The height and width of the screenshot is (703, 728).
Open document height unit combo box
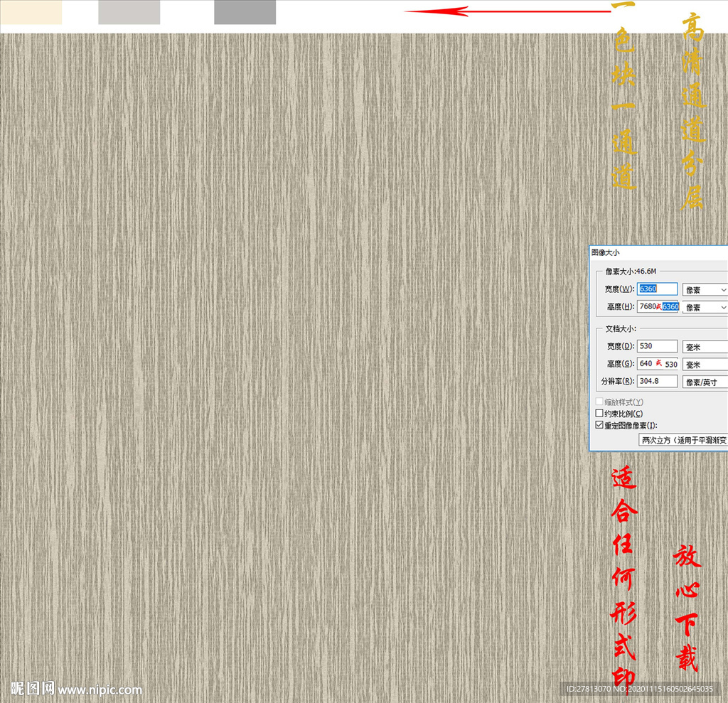click(705, 365)
